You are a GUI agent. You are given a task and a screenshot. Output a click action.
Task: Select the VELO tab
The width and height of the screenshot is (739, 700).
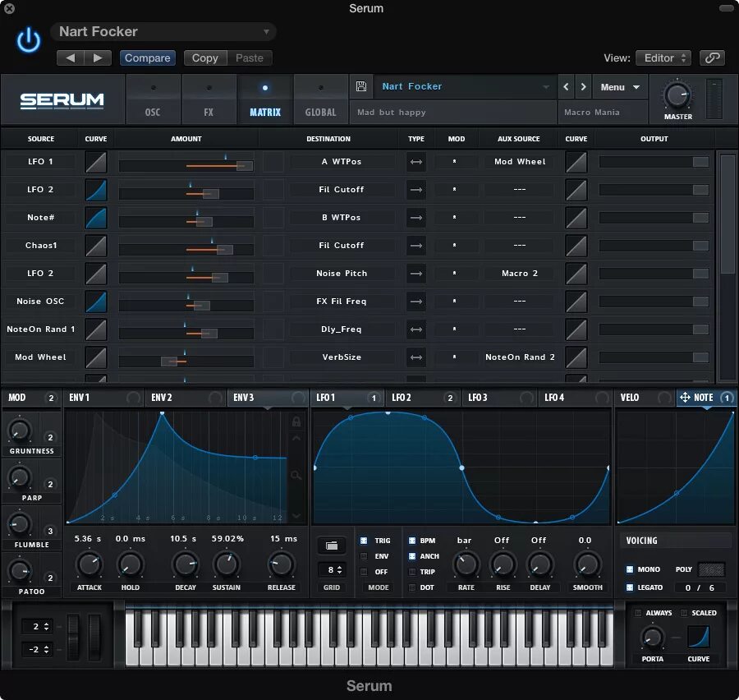click(x=645, y=398)
